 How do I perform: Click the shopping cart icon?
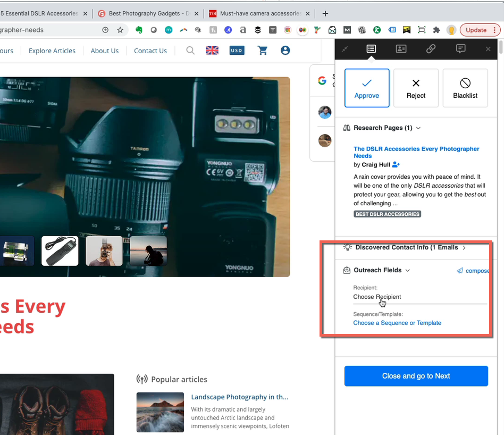coord(262,51)
